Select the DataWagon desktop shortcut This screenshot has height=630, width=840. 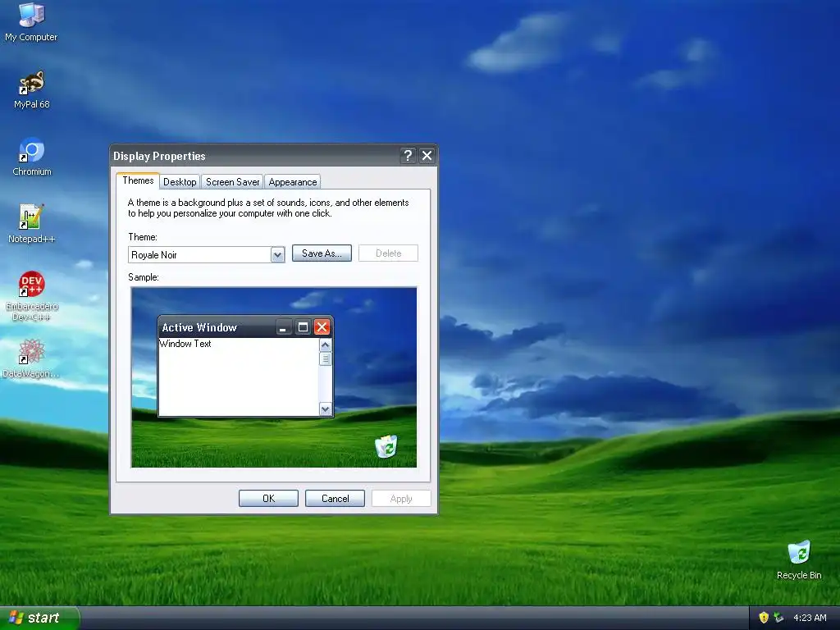pos(31,358)
